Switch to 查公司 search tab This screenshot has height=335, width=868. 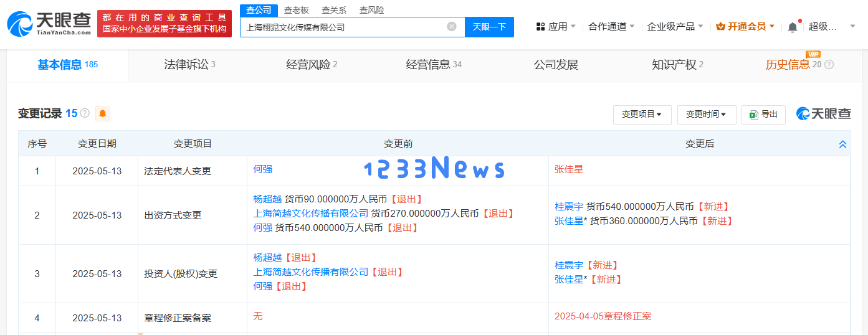tap(259, 11)
